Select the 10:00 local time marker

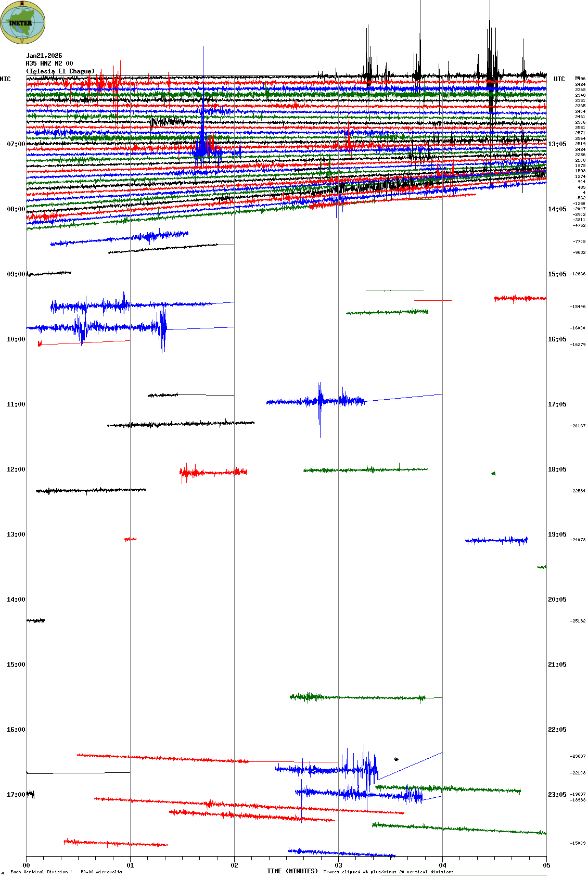tap(16, 339)
